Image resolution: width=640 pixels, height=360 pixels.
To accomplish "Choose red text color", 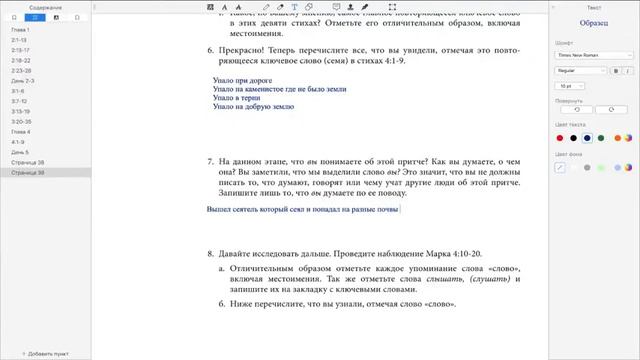I will pos(560,138).
